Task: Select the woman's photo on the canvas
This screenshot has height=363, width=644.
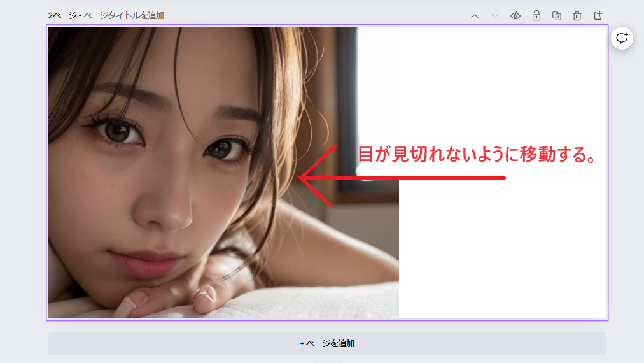Action: point(223,172)
